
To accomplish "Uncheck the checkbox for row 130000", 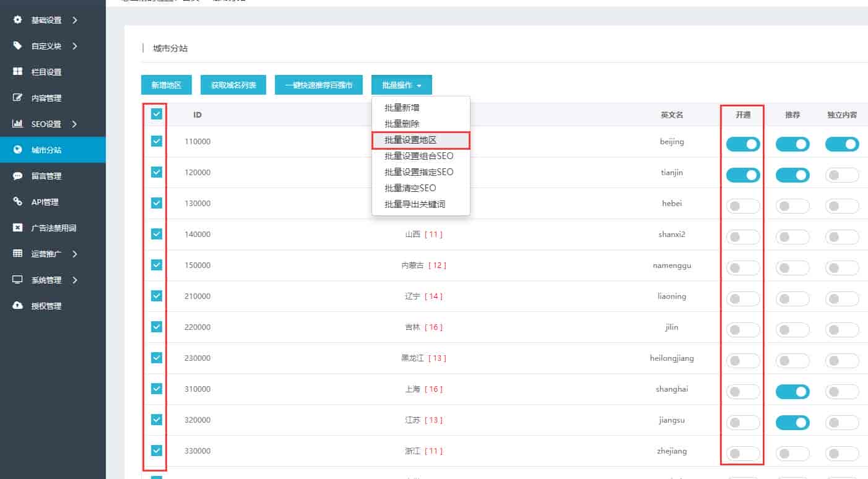I will (155, 202).
